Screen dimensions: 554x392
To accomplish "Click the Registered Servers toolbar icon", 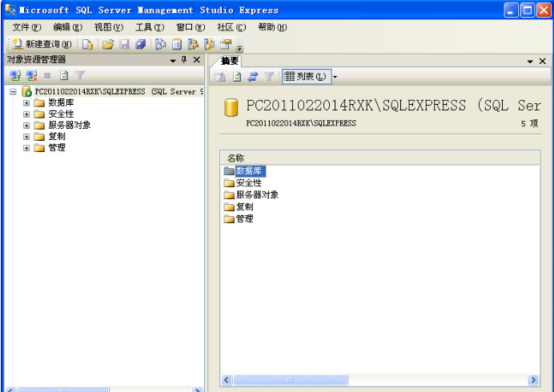I will click(161, 44).
